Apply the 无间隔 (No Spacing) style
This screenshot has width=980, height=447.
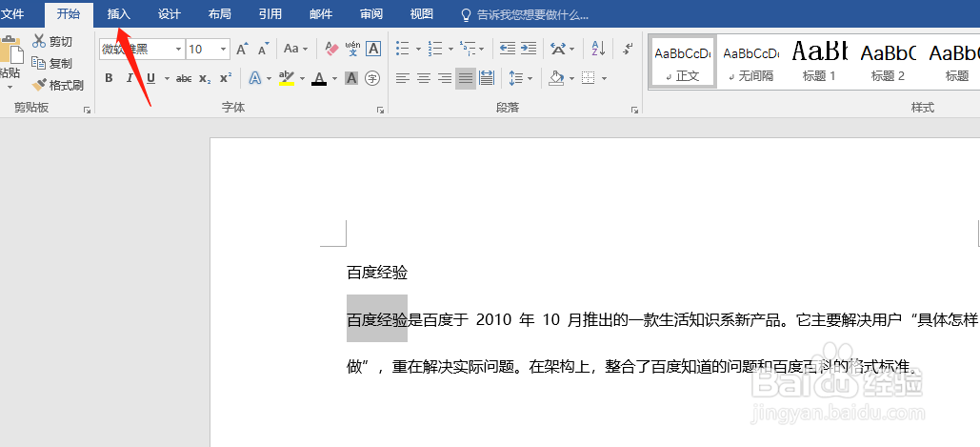(751, 61)
